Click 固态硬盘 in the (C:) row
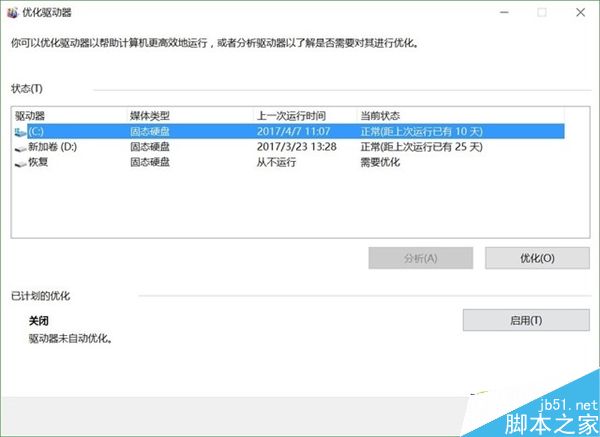The image size is (600, 437). coord(150,132)
